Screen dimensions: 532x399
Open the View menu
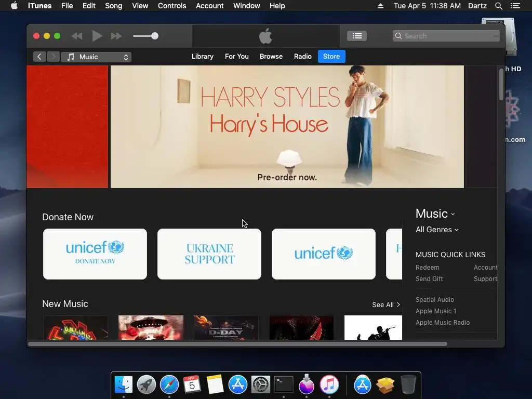[140, 6]
